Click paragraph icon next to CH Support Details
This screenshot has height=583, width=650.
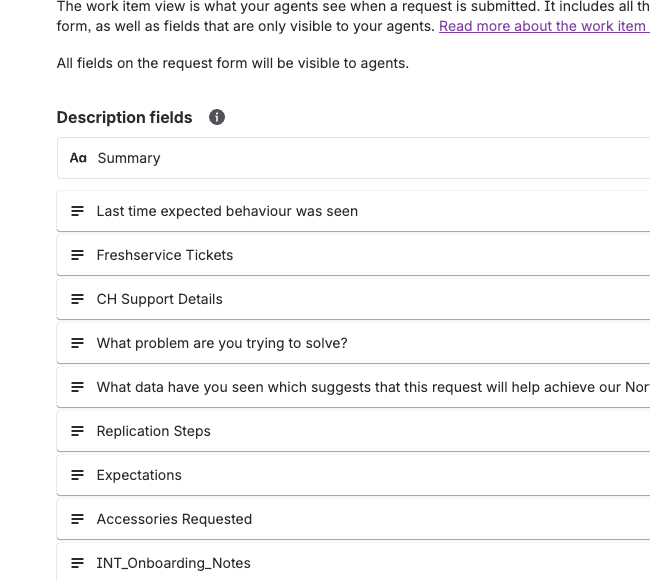click(77, 299)
